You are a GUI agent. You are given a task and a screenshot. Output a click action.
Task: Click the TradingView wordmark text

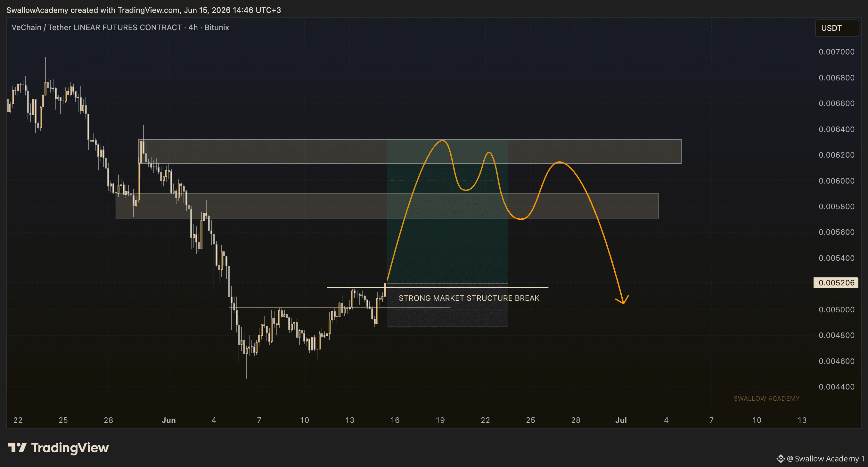[x=70, y=448]
